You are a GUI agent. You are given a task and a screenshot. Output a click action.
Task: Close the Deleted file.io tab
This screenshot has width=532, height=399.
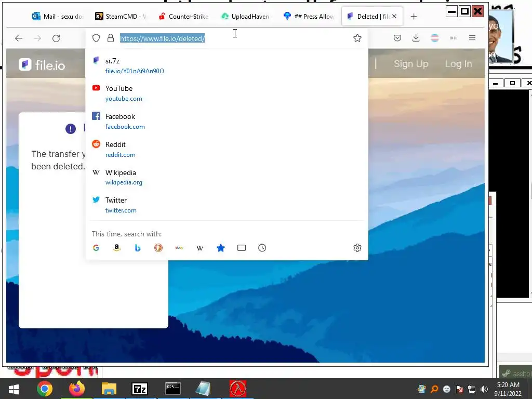click(x=394, y=16)
